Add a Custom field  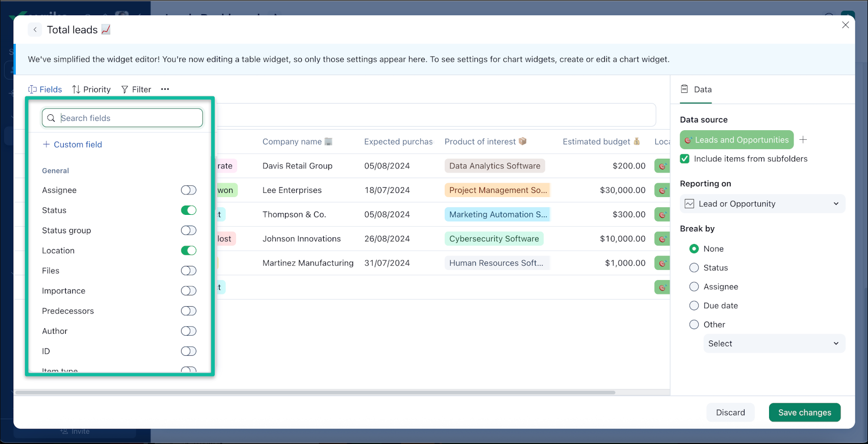point(72,144)
